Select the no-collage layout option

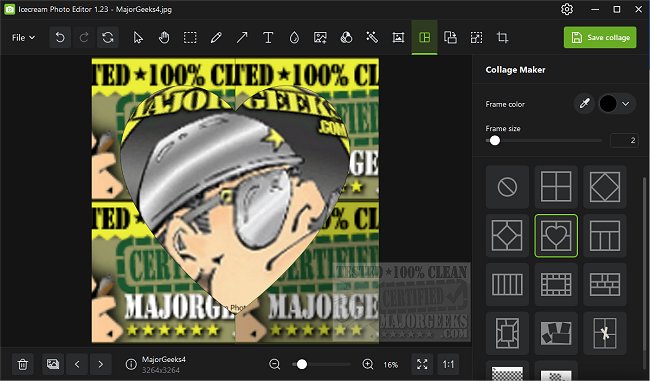(507, 187)
